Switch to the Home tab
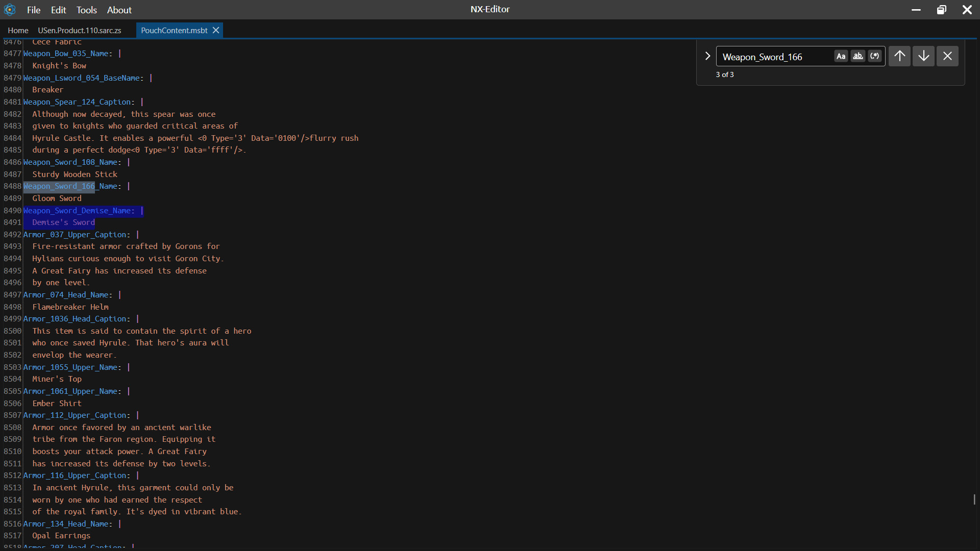This screenshot has width=980, height=551. (x=18, y=31)
